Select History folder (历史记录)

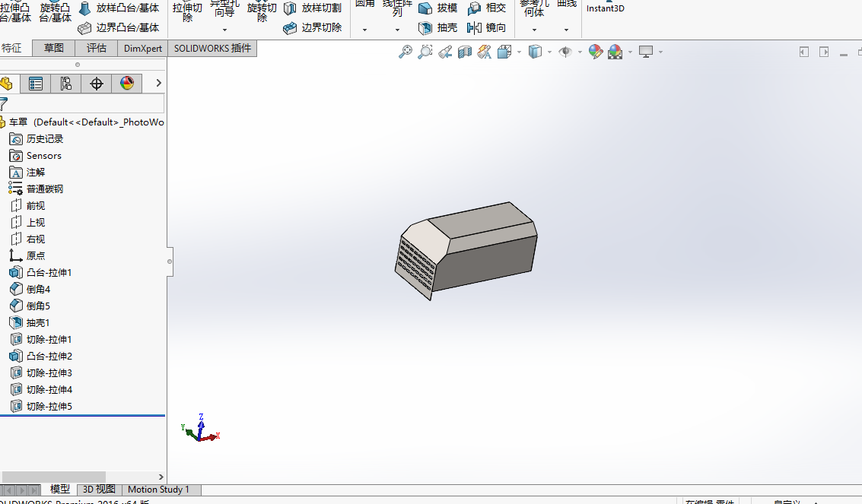click(37, 139)
